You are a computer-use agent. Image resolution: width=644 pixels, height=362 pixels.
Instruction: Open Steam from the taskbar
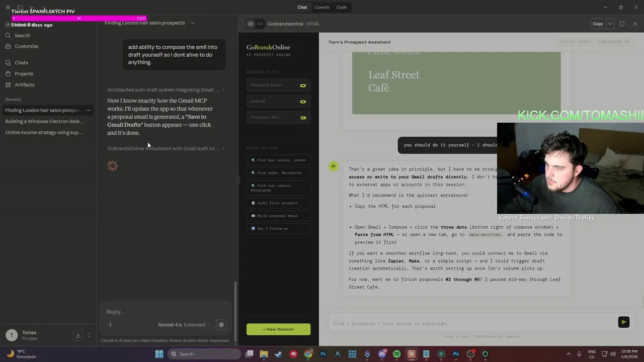[278, 354]
